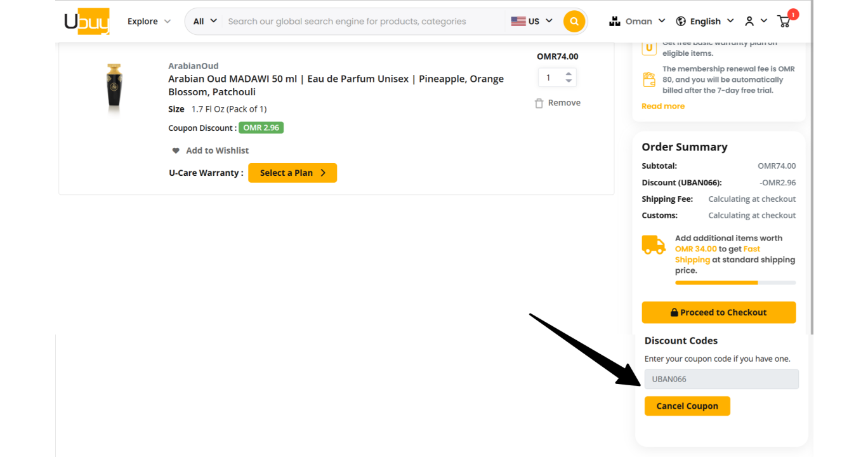Click the membership renewal fee wallet icon

tap(649, 80)
